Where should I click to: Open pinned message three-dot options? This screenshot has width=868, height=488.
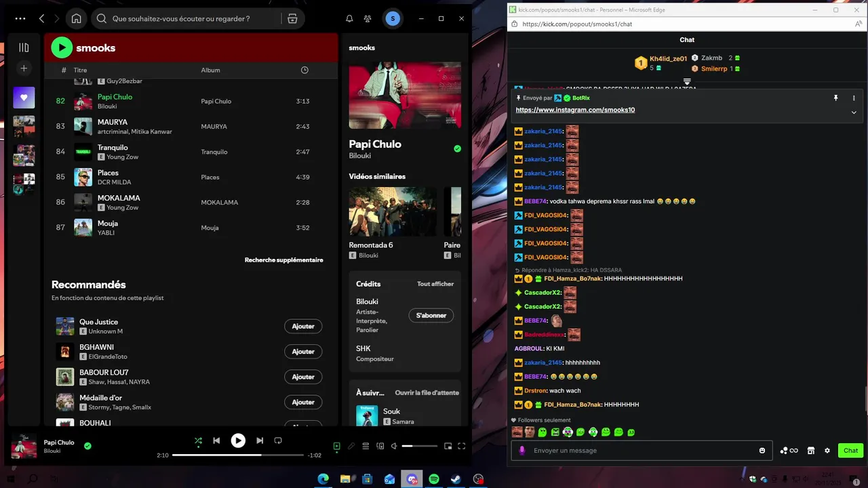coord(854,98)
